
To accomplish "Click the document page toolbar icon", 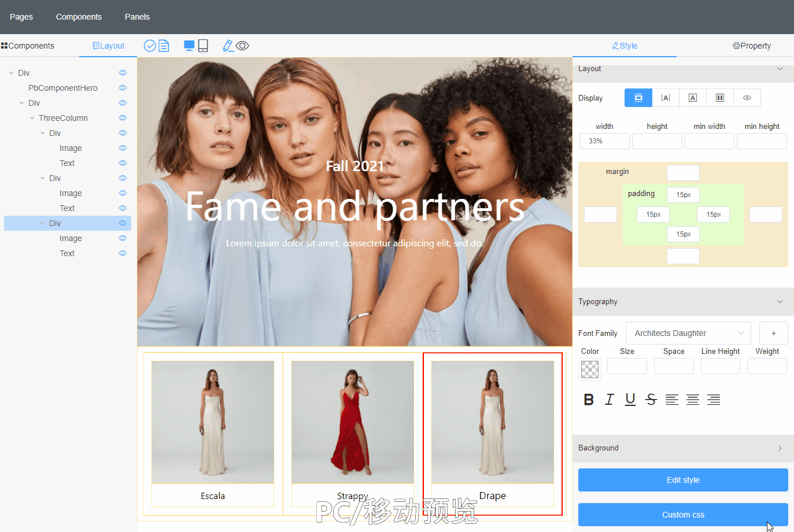I will tap(164, 46).
